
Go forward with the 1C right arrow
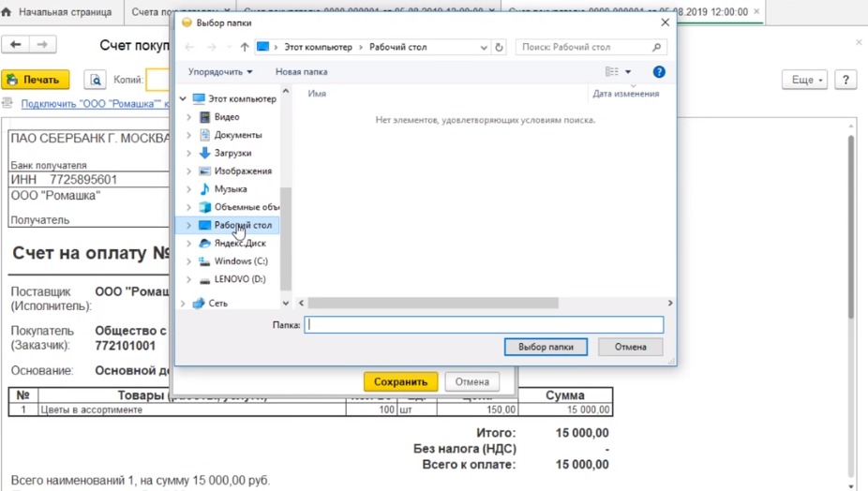[x=42, y=45]
